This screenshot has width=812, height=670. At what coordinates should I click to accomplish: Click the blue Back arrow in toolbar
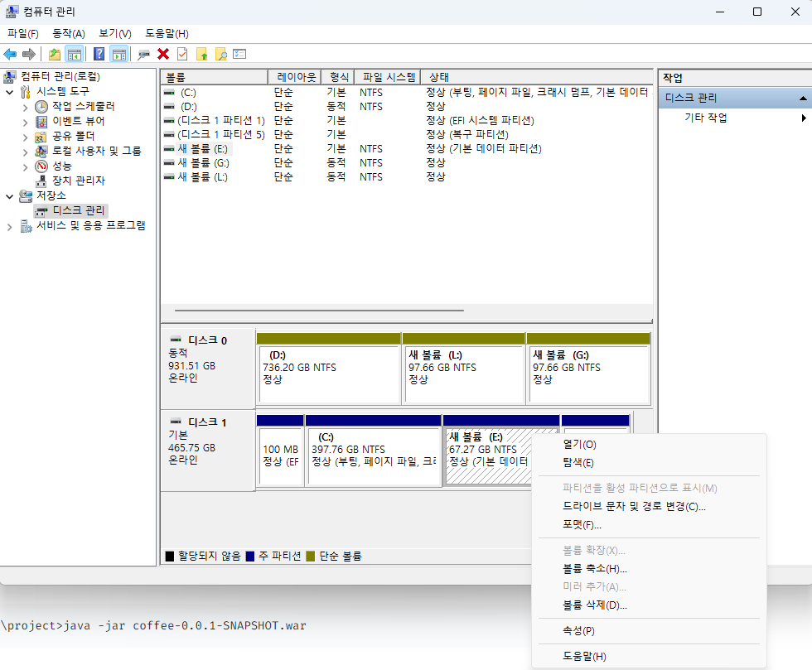point(10,54)
